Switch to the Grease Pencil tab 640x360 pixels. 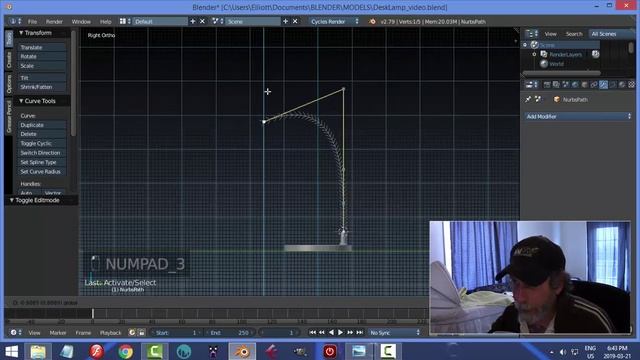coord(9,116)
